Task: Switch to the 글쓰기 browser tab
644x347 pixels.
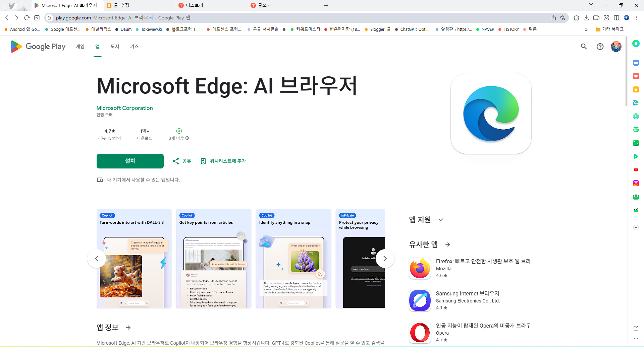Action: [x=285, y=5]
